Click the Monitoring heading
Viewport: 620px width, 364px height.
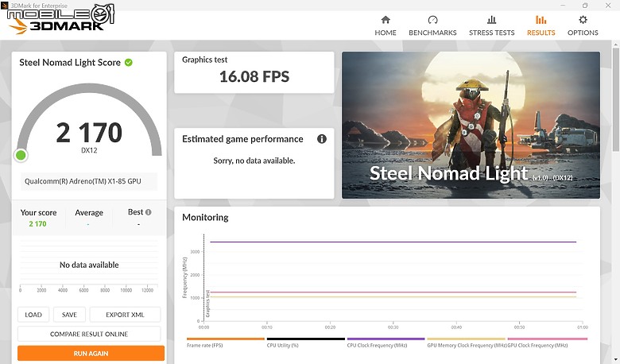click(x=205, y=218)
